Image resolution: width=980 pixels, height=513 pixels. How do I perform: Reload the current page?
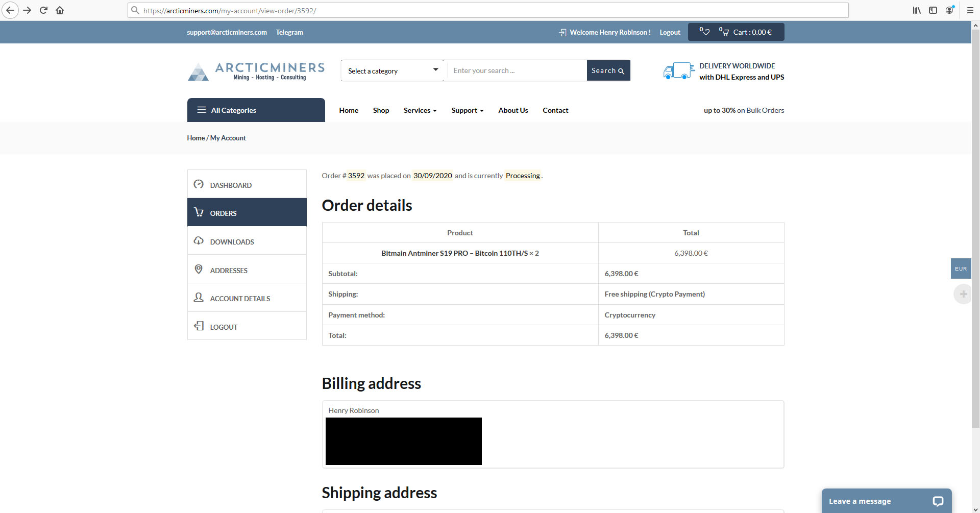pos(43,10)
